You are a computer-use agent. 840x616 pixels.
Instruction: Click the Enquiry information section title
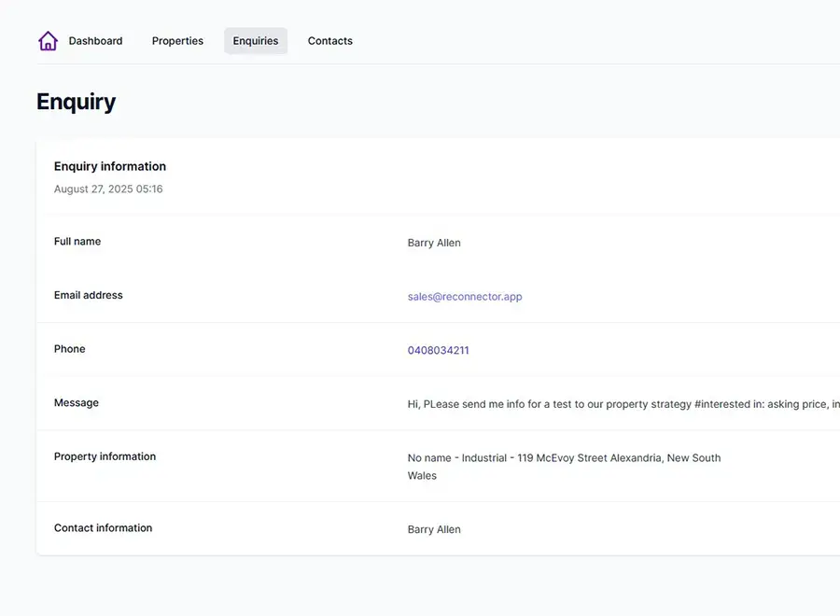(x=110, y=166)
